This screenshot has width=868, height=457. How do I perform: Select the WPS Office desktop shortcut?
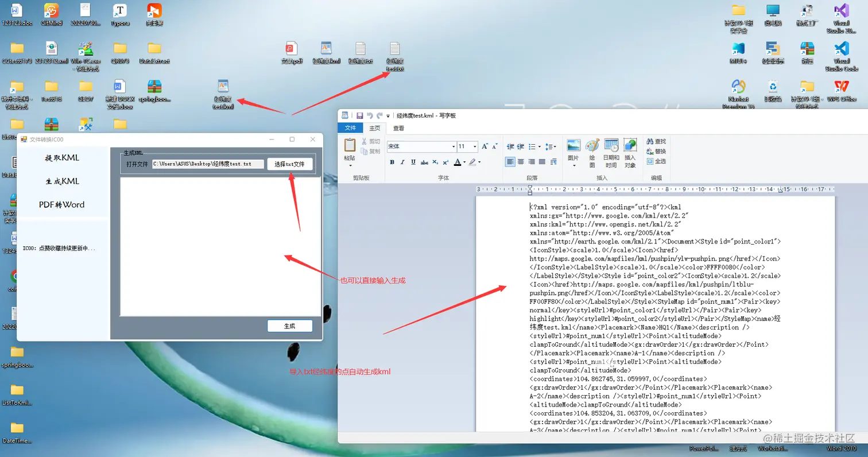pyautogui.click(x=842, y=91)
